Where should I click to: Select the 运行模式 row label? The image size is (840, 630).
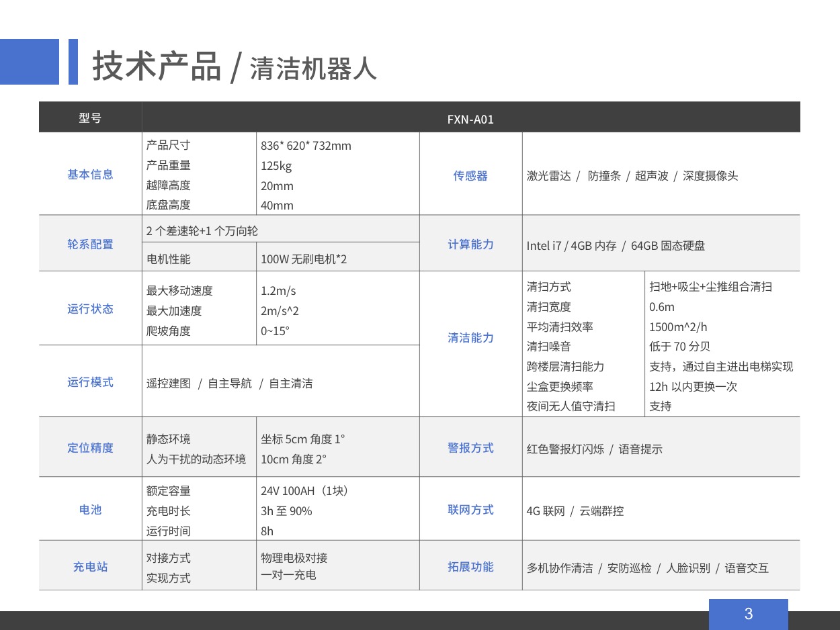[90, 382]
